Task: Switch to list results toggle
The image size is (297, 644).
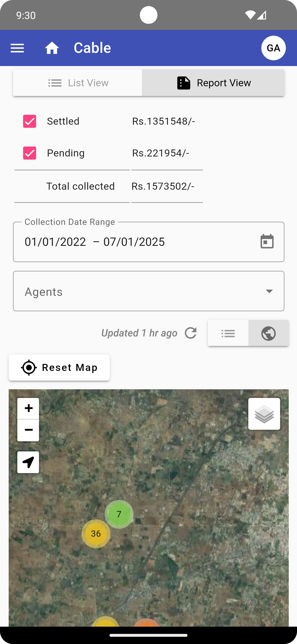Action: 228,333
